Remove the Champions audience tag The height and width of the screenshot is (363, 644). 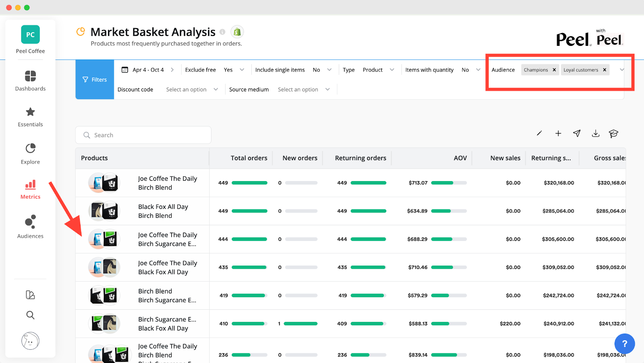tap(554, 70)
